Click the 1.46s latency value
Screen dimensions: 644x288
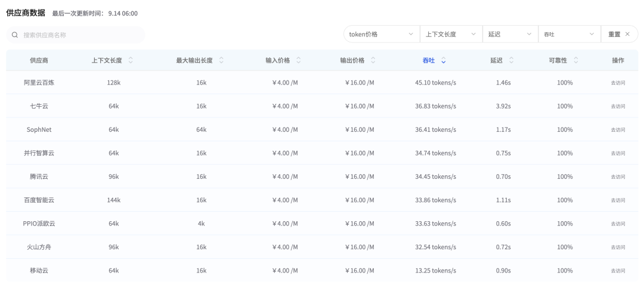tap(503, 82)
